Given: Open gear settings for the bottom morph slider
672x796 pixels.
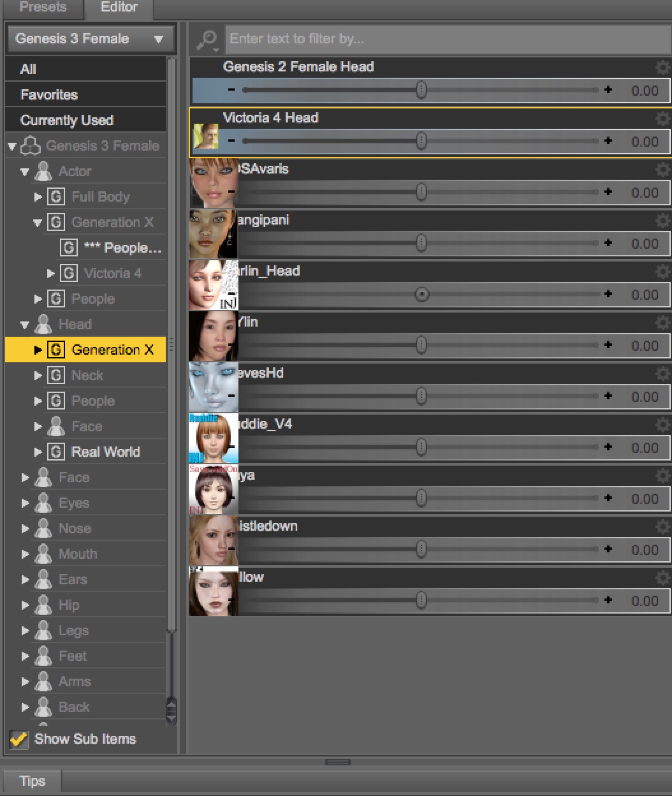Looking at the screenshot, I should click(x=662, y=578).
